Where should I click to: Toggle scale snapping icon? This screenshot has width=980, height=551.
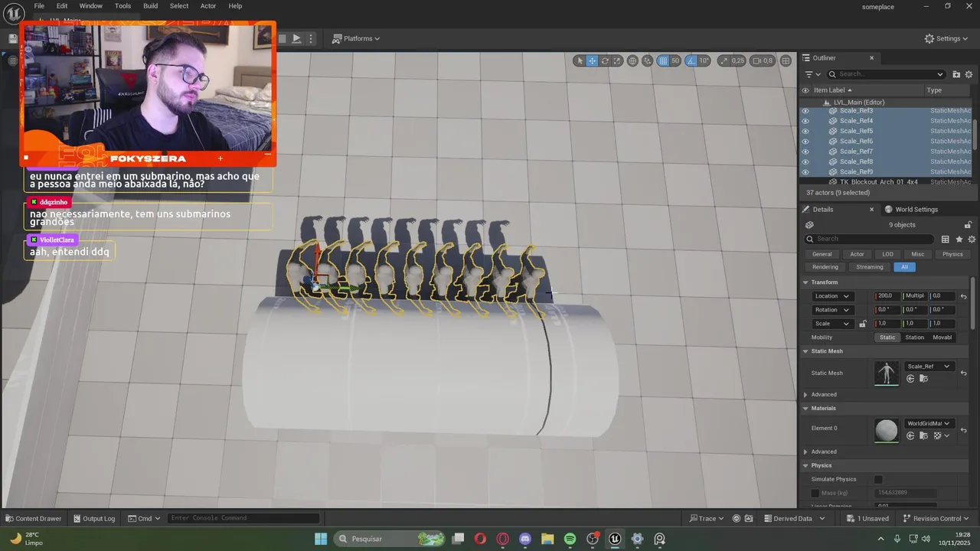pyautogui.click(x=724, y=60)
